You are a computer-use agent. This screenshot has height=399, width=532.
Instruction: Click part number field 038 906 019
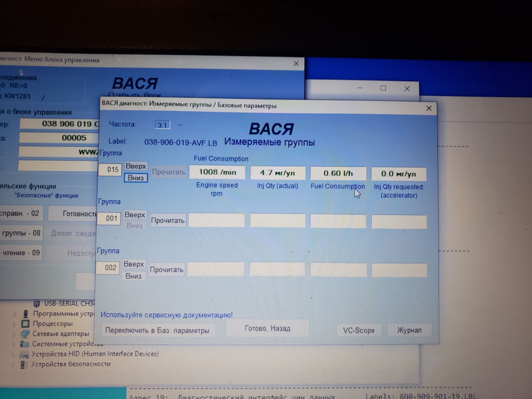pyautogui.click(x=60, y=124)
